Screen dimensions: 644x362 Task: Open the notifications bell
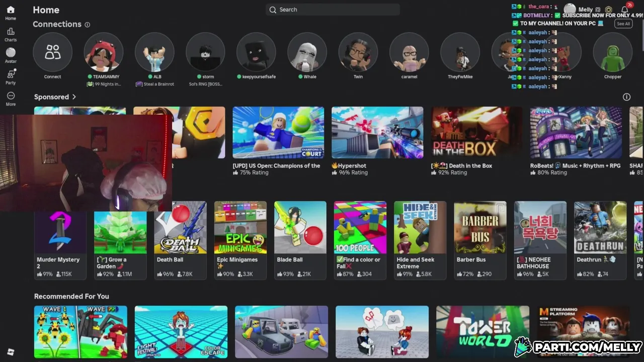[625, 10]
